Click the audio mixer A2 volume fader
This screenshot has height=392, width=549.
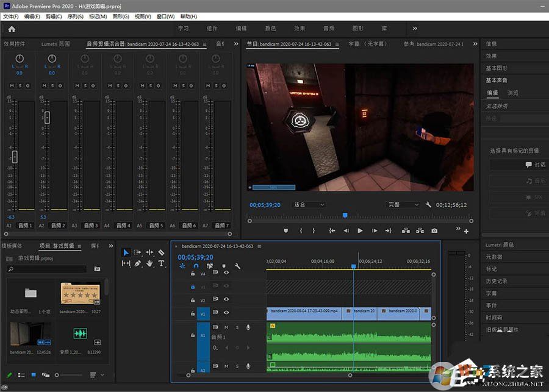[47, 117]
